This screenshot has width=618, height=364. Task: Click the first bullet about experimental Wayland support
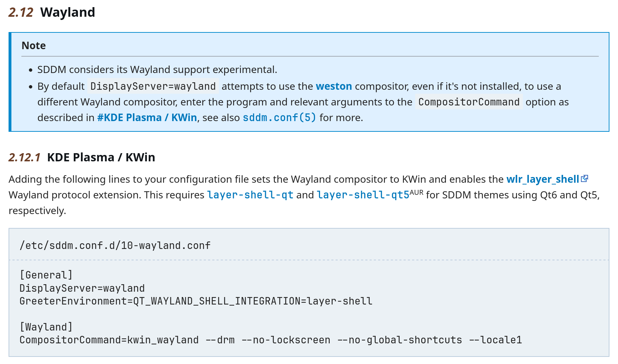[x=157, y=69]
